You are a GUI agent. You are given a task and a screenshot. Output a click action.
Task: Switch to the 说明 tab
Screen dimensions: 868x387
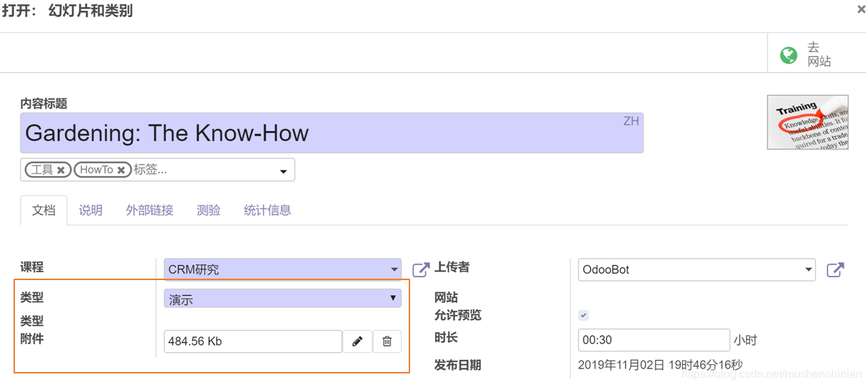point(90,210)
